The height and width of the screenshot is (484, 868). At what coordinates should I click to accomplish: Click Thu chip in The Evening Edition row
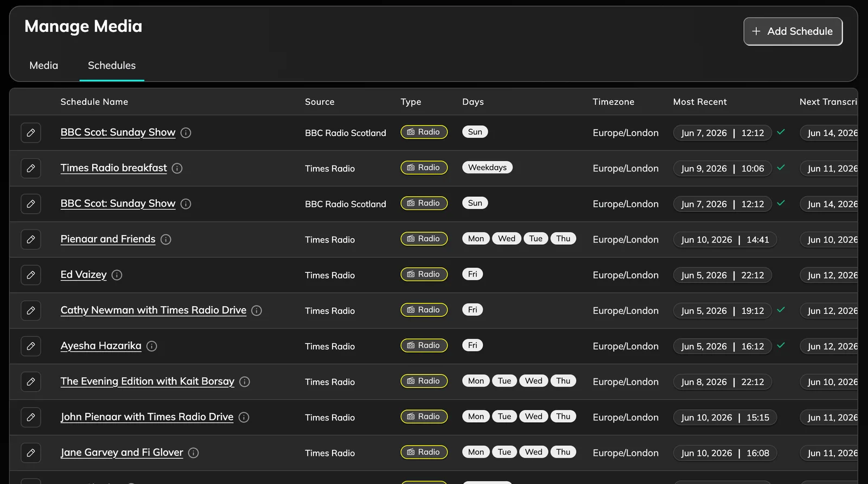click(x=563, y=381)
